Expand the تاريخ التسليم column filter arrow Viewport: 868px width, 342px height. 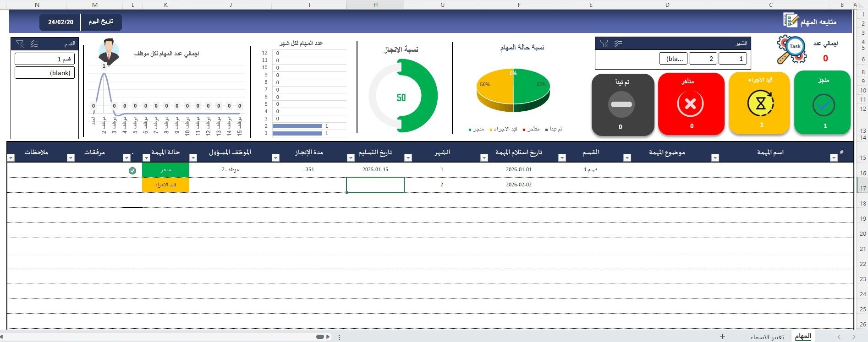coord(351,157)
